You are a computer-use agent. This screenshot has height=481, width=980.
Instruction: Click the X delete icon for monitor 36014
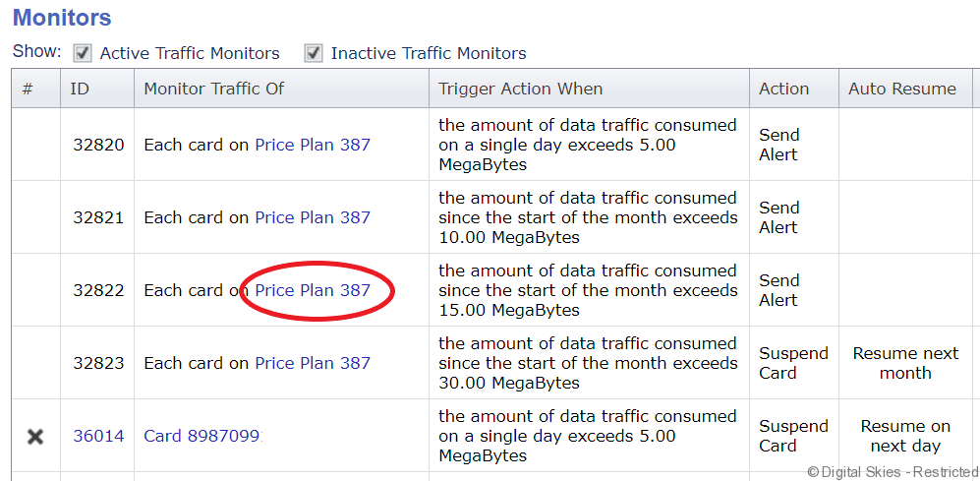35,436
